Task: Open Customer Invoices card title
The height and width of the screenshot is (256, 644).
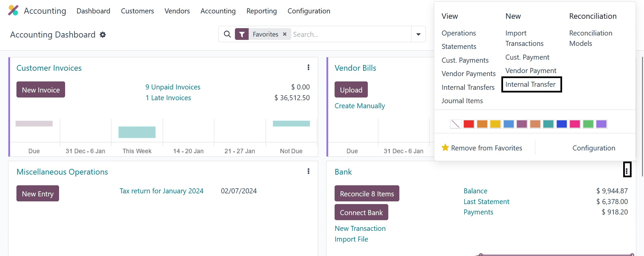Action: pos(49,68)
